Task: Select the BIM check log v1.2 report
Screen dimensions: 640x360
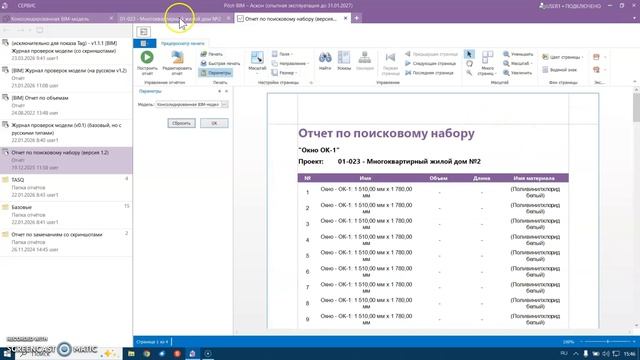Action: click(66, 78)
